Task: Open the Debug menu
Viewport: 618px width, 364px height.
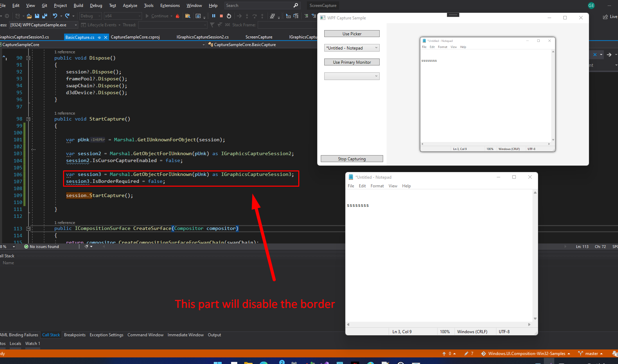Action: pos(96,6)
